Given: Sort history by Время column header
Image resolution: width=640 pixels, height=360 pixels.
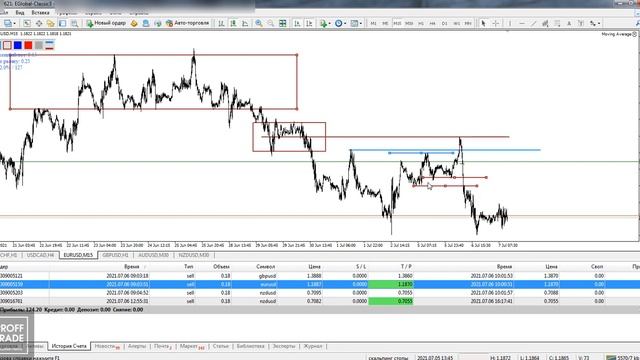Looking at the screenshot, I should 131,267.
